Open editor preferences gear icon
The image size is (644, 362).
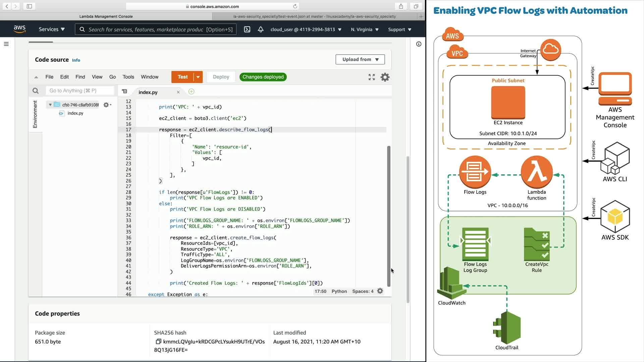[385, 77]
